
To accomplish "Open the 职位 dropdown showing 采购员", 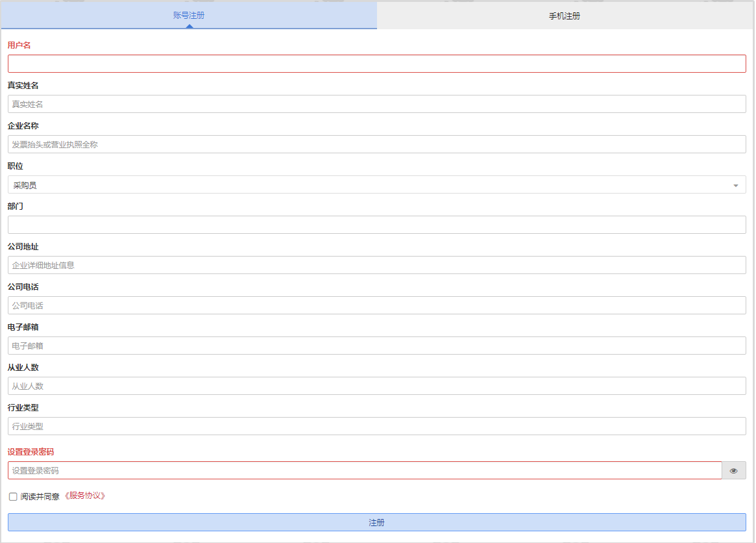I will 370,185.
